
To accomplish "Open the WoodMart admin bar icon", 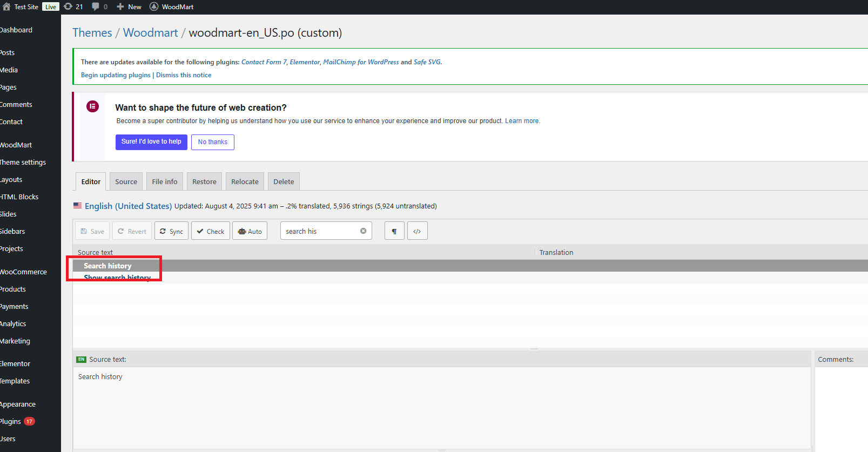I will 154,6.
